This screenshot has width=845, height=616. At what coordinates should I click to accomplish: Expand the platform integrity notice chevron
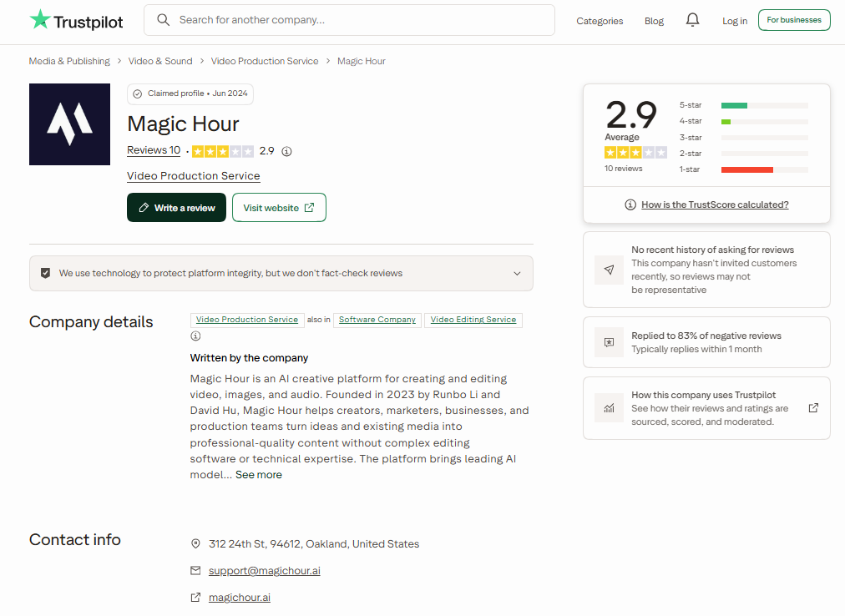point(518,273)
